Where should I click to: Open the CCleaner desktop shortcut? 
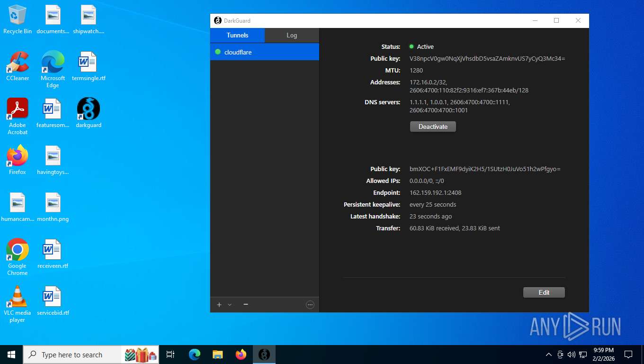(x=18, y=66)
